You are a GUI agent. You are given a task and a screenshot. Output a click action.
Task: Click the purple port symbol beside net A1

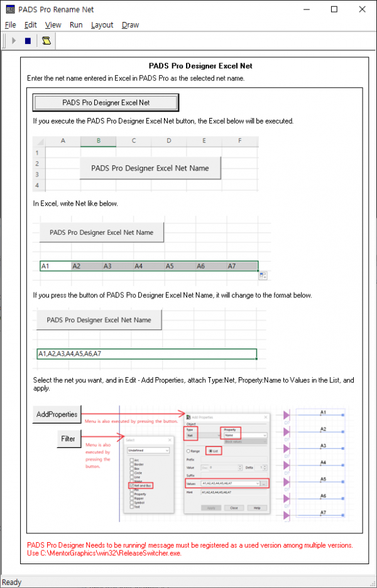point(287,415)
